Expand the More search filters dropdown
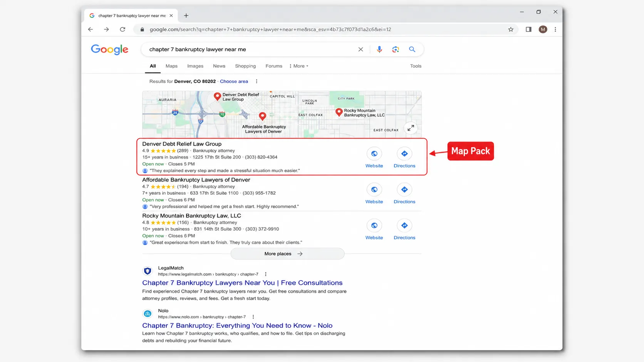Screen dimensions: 644x362 pos(299,66)
